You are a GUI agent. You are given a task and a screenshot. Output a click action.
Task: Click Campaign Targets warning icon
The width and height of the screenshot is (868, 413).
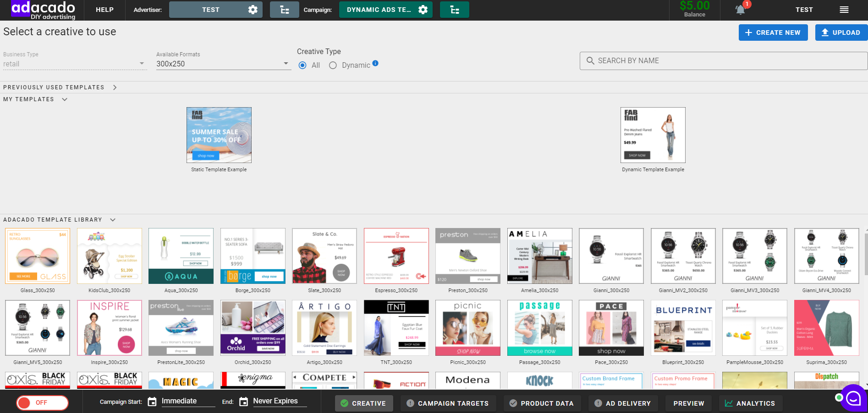pos(410,403)
